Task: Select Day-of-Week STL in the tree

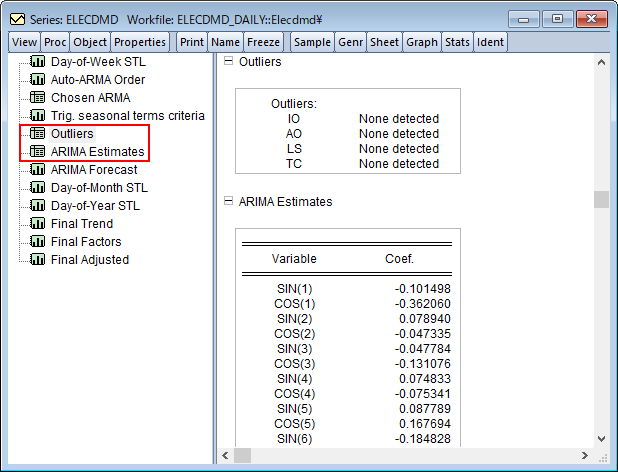Action: [x=98, y=62]
